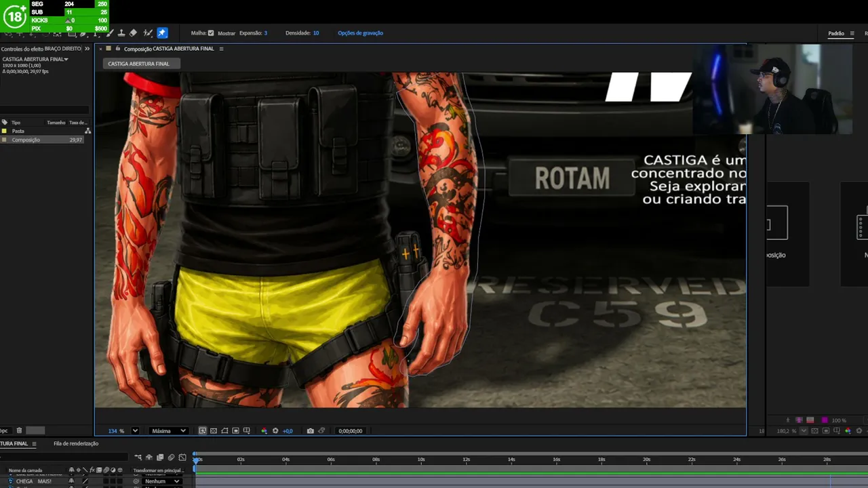This screenshot has width=868, height=488.
Task: Take a snapshot with camera icon
Action: (x=311, y=431)
